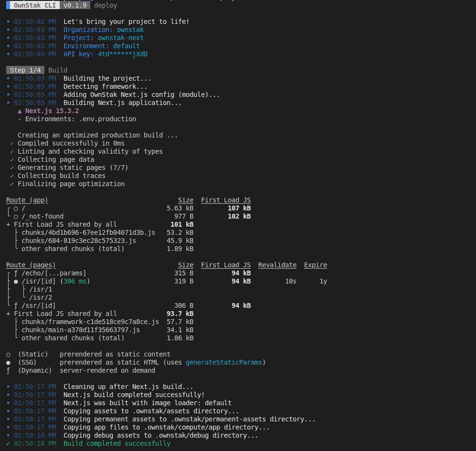Click the Next.js triangle logo icon
The width and height of the screenshot is (476, 451).
pyautogui.click(x=20, y=111)
